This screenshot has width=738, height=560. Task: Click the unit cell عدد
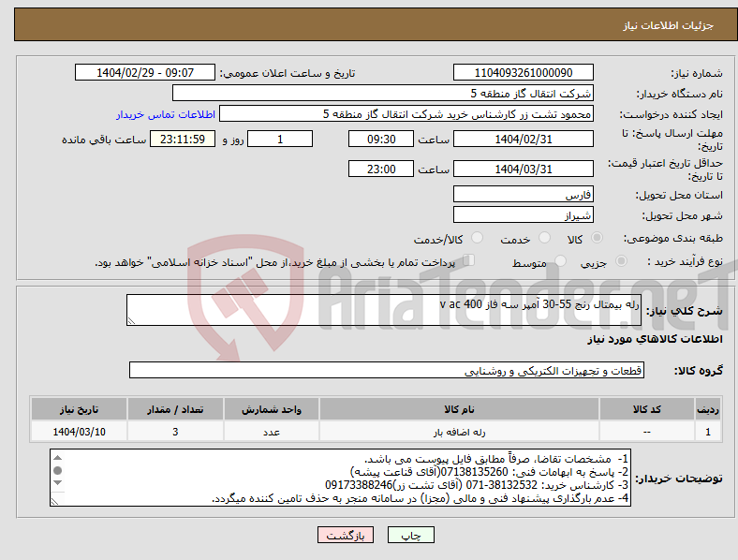point(272,432)
